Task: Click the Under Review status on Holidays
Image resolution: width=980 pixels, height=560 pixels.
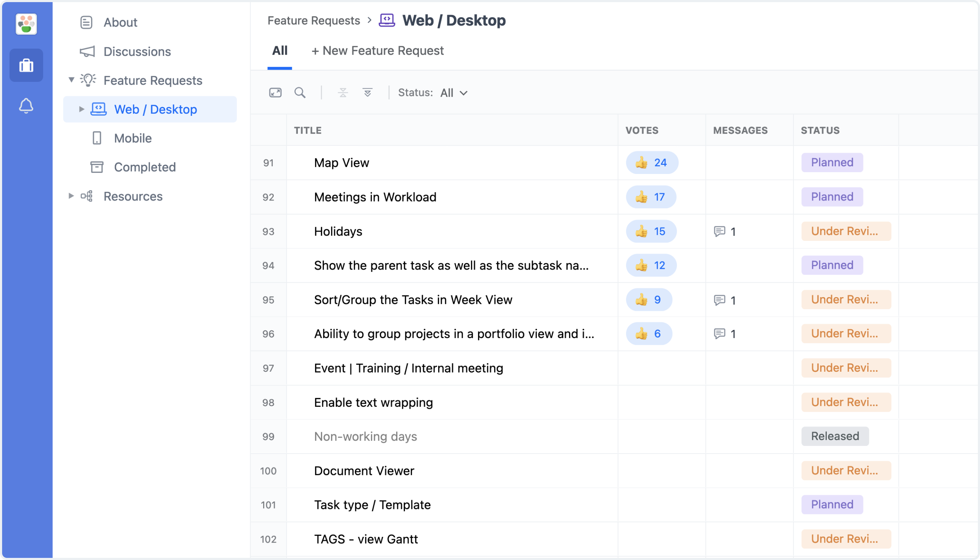Action: tap(846, 231)
